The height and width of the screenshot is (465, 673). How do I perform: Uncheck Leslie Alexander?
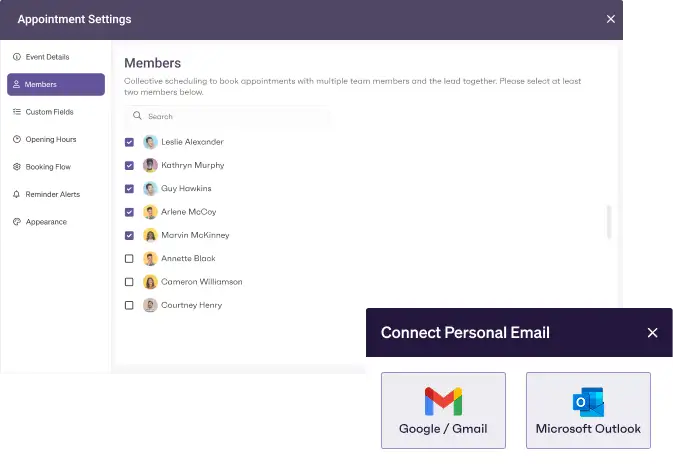(129, 142)
